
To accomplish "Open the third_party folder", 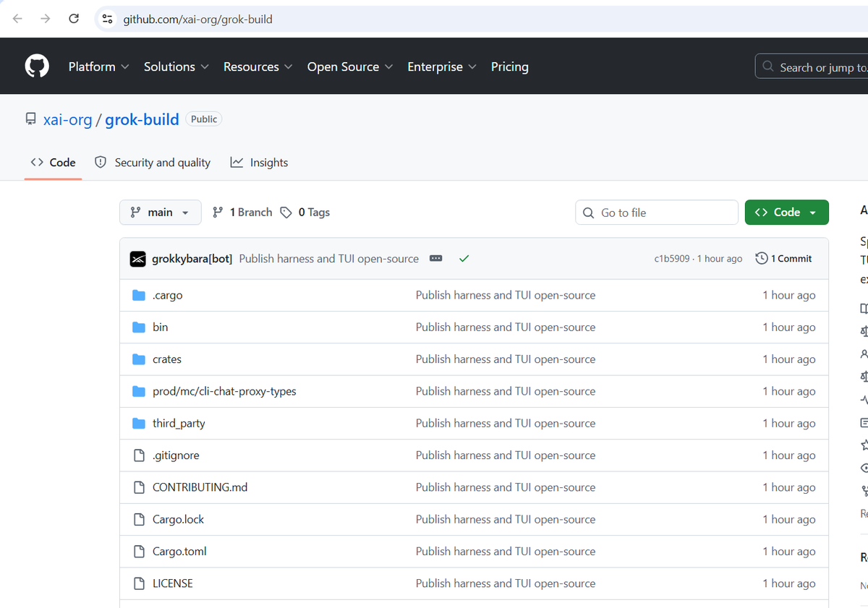I will tap(179, 424).
